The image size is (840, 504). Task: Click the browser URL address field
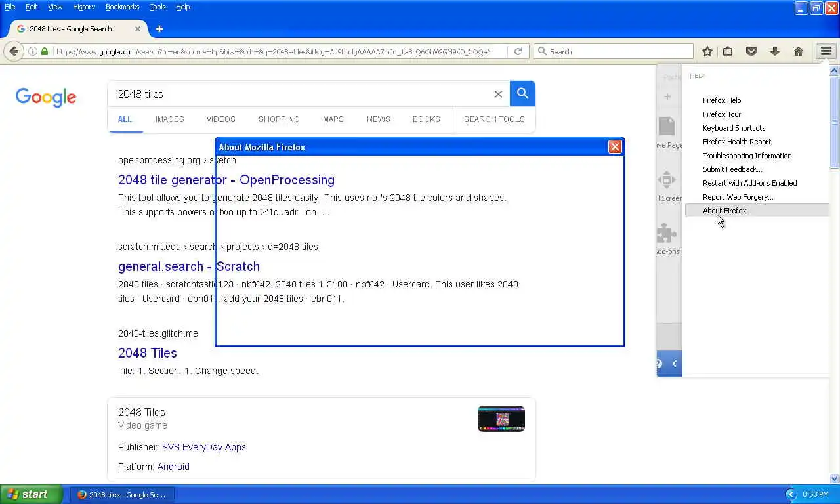click(272, 51)
